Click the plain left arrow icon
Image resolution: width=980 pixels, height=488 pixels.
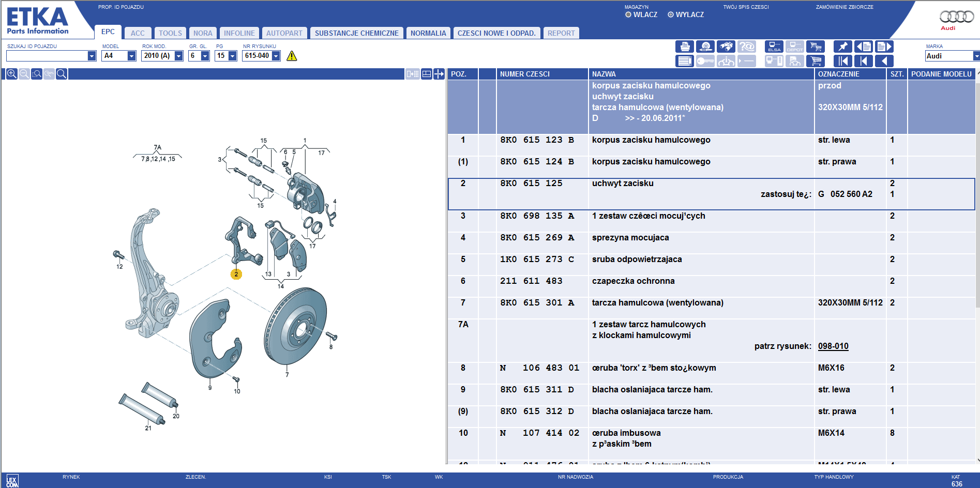point(884,61)
